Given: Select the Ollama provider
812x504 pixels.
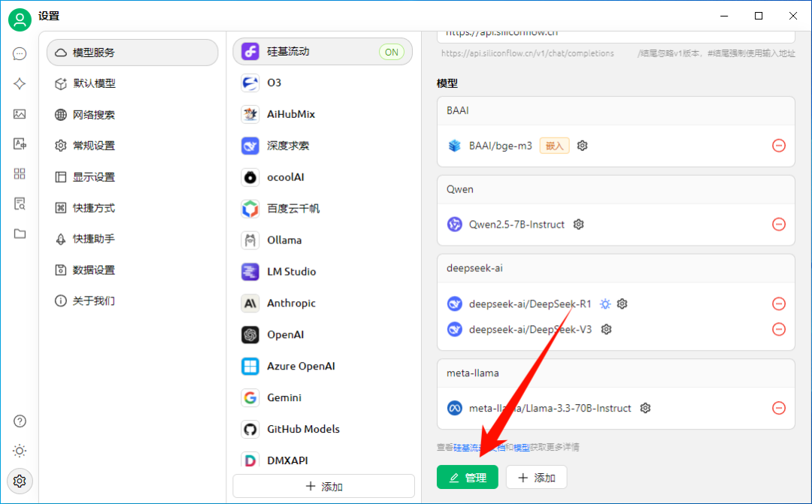Looking at the screenshot, I should (x=323, y=240).
